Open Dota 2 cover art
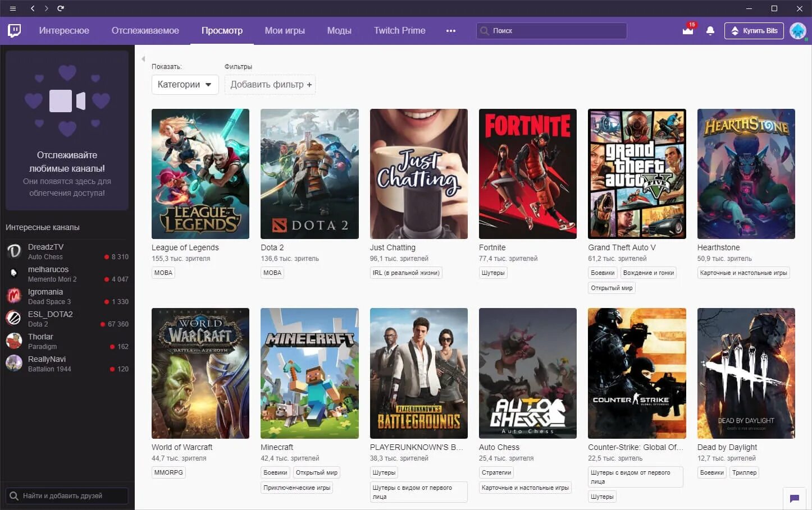 (x=309, y=174)
